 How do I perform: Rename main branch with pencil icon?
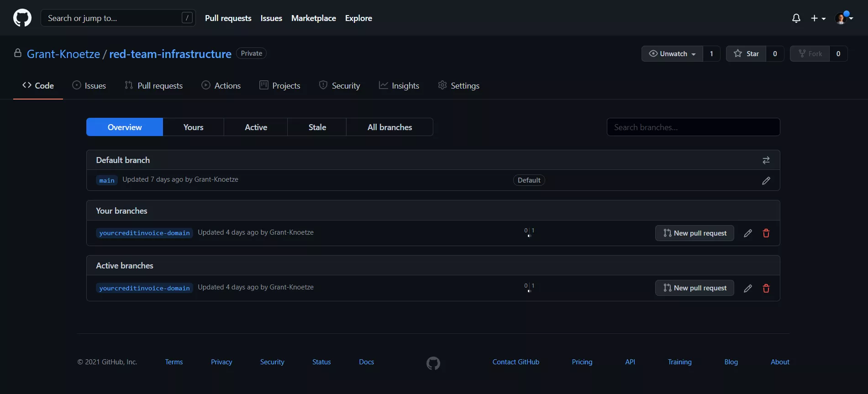click(x=766, y=181)
